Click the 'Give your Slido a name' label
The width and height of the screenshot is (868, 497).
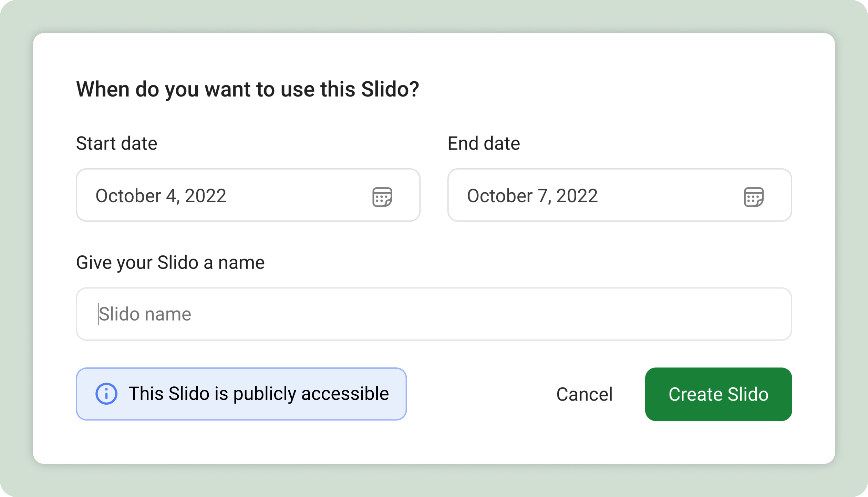[x=170, y=263]
